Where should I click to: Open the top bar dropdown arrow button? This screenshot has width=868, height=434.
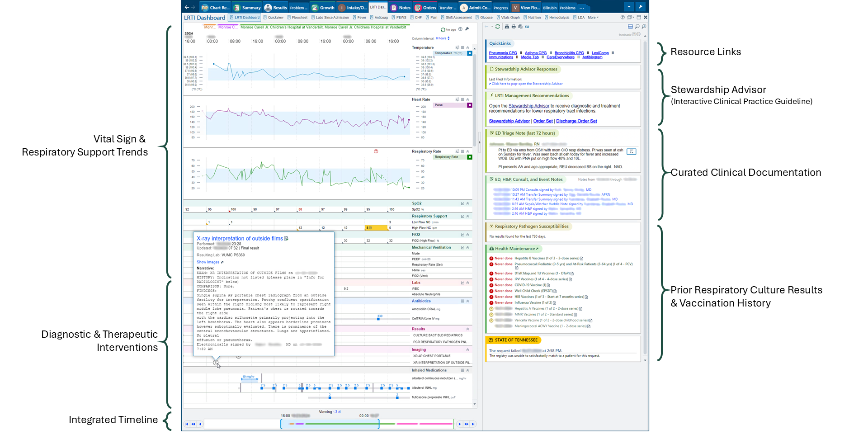click(x=629, y=7)
